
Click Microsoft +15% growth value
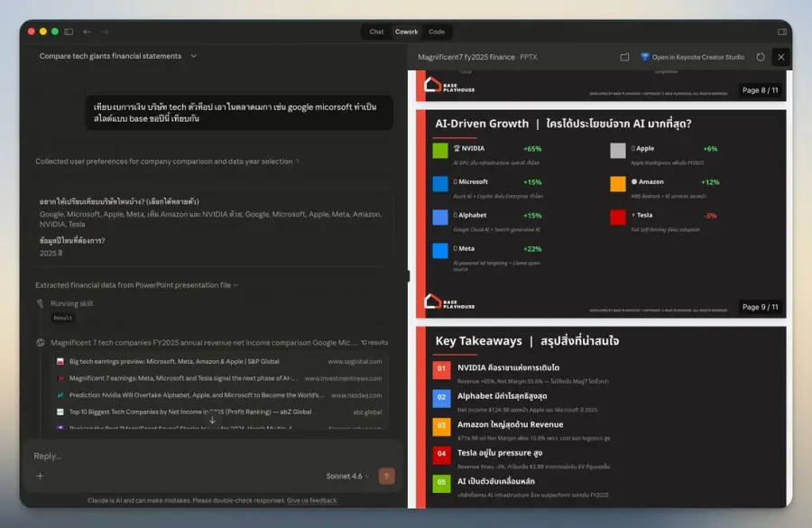[x=532, y=182]
